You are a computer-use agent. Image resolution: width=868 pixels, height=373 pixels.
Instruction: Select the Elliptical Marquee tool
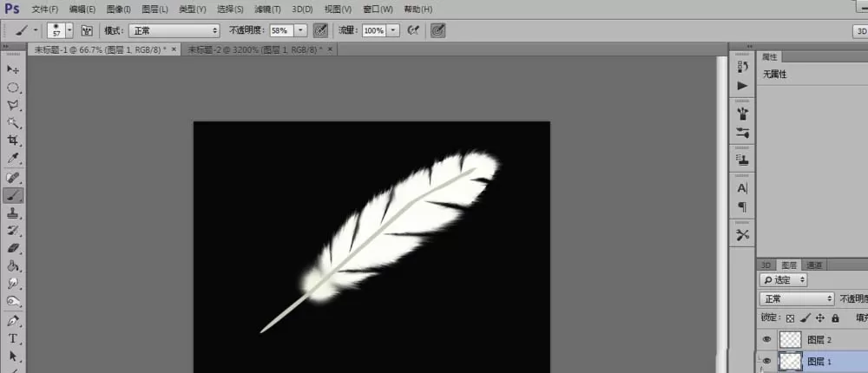(x=13, y=88)
